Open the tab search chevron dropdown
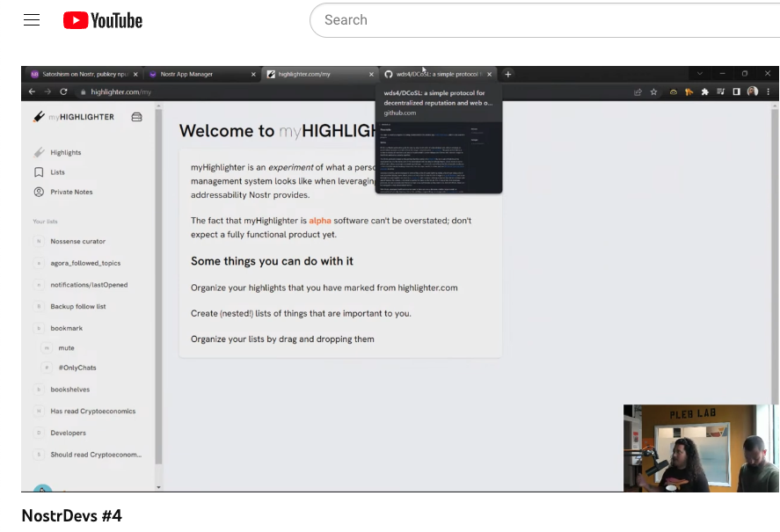Screen dimensions: 780x532 700,74
